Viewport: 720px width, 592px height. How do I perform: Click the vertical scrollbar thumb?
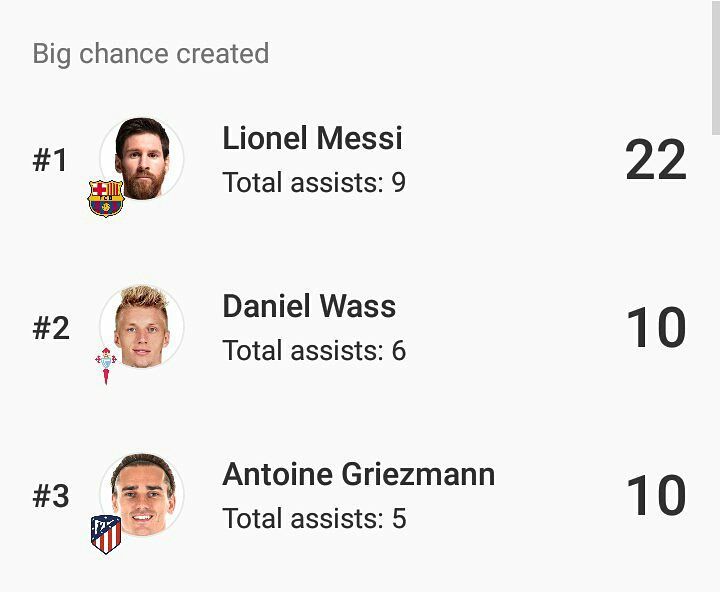(x=715, y=67)
